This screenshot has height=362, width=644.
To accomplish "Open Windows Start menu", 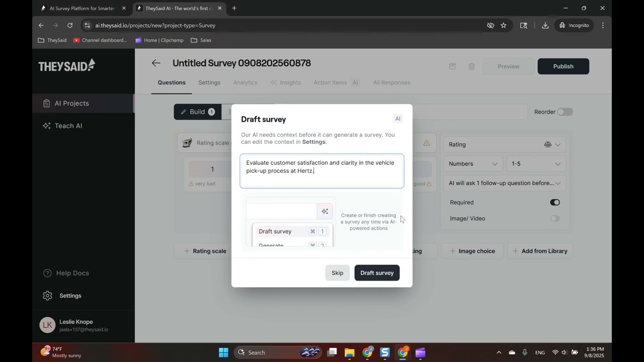I will (223, 352).
